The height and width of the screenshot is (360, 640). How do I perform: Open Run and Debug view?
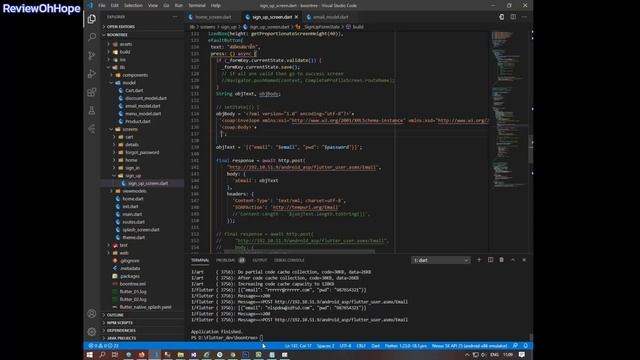tap(92, 74)
